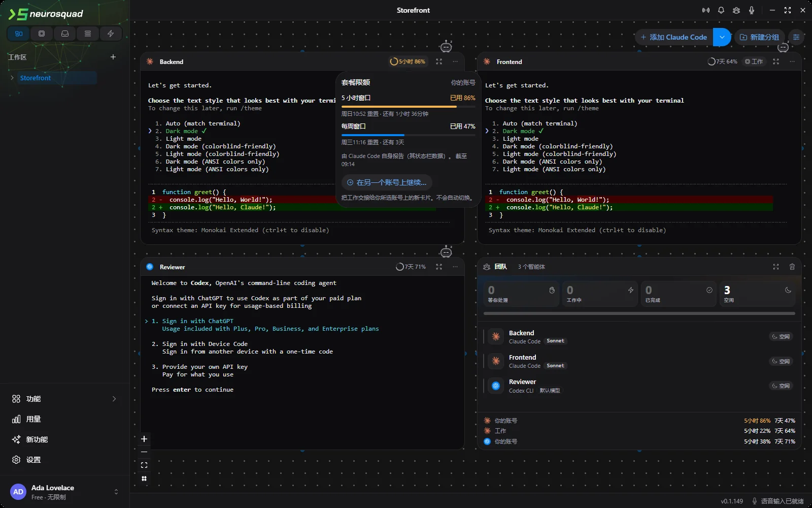812x508 pixels.
Task: Expand the 团队 team panel fullscreen
Action: tap(776, 267)
